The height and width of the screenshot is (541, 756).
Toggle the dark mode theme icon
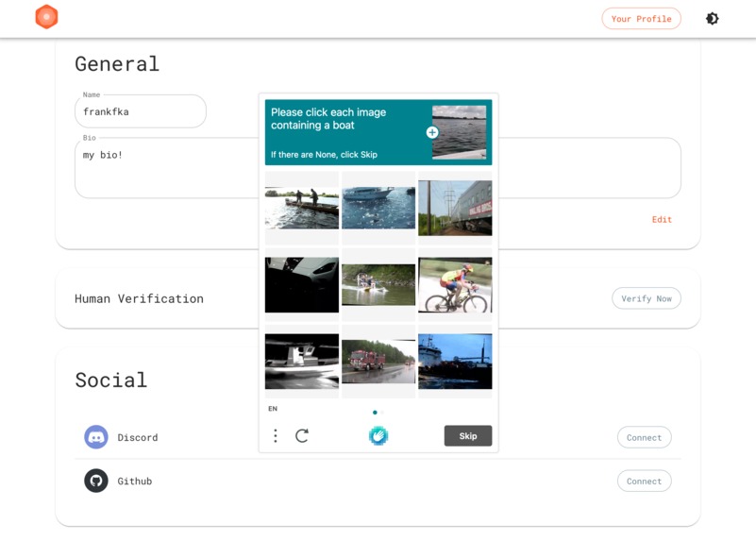[713, 19]
